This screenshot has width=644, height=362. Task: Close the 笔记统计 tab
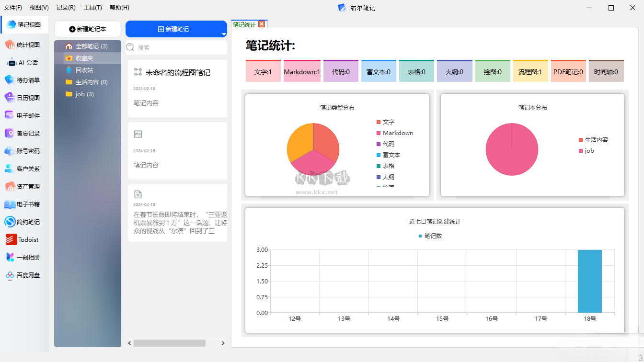pyautogui.click(x=262, y=24)
